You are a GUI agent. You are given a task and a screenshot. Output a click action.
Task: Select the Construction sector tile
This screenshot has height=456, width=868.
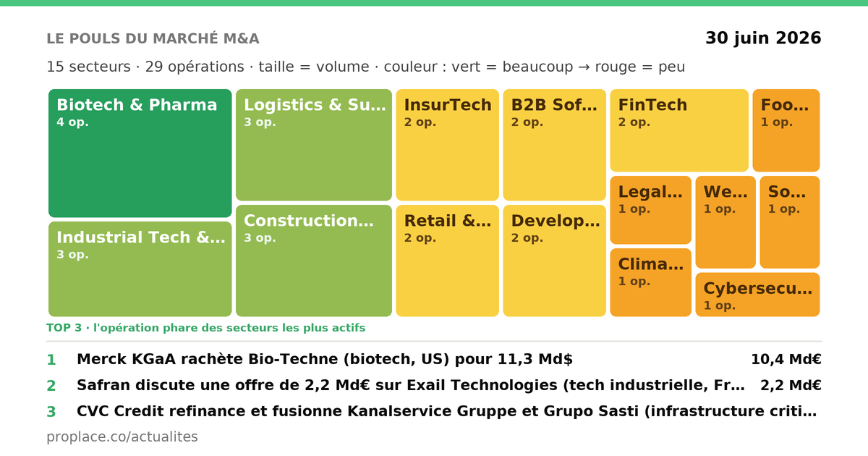pyautogui.click(x=314, y=261)
